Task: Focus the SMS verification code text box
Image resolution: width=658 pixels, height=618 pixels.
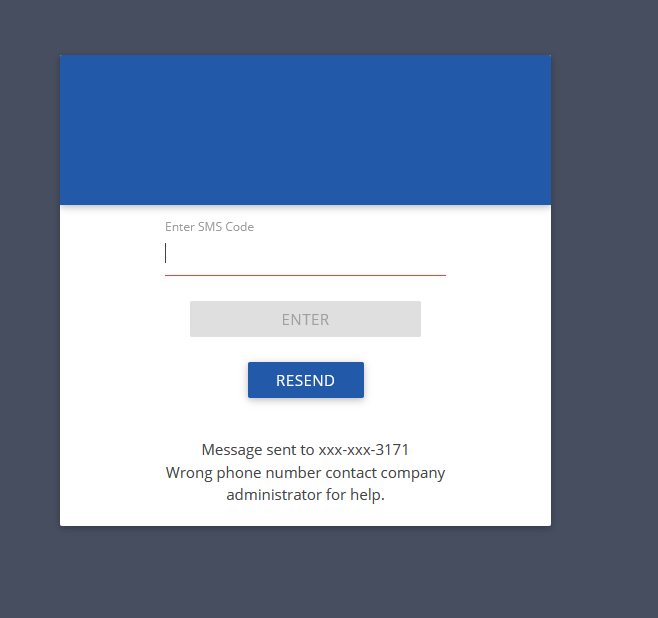Action: tap(305, 253)
